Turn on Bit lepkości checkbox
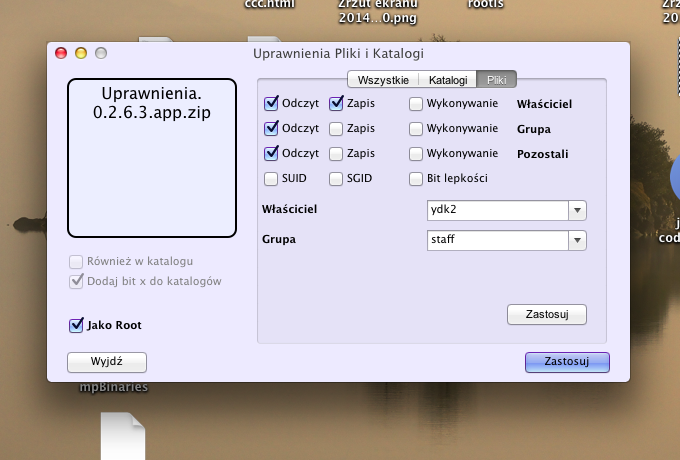The height and width of the screenshot is (460, 680). (x=416, y=179)
